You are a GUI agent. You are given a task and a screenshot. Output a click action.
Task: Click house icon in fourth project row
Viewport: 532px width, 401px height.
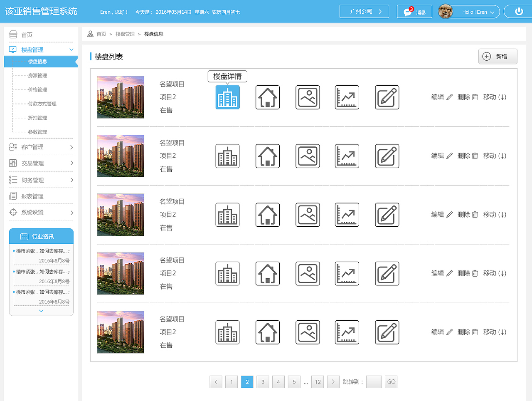tap(268, 273)
